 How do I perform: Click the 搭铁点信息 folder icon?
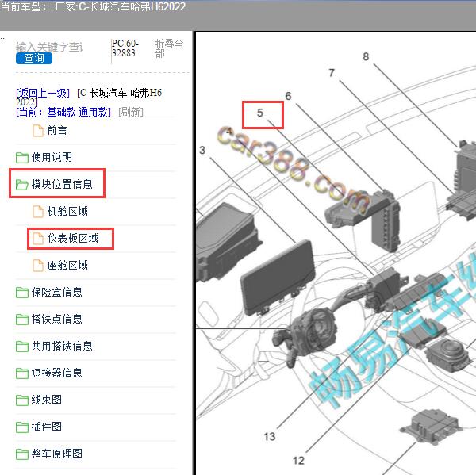pyautogui.click(x=22, y=320)
